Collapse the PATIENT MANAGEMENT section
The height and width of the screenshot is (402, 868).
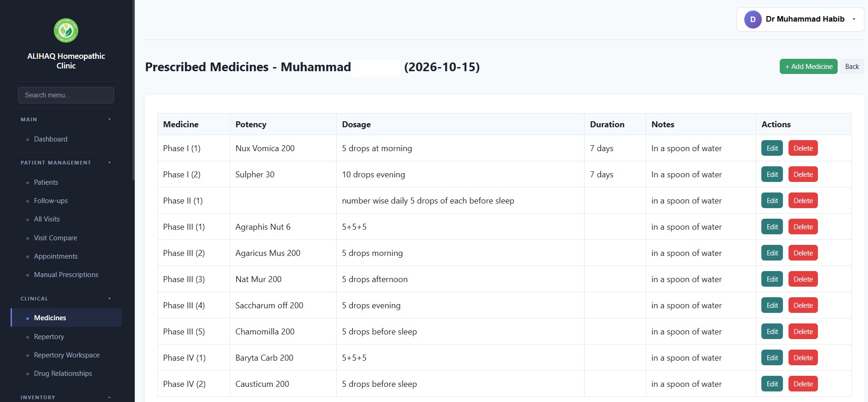click(66, 163)
